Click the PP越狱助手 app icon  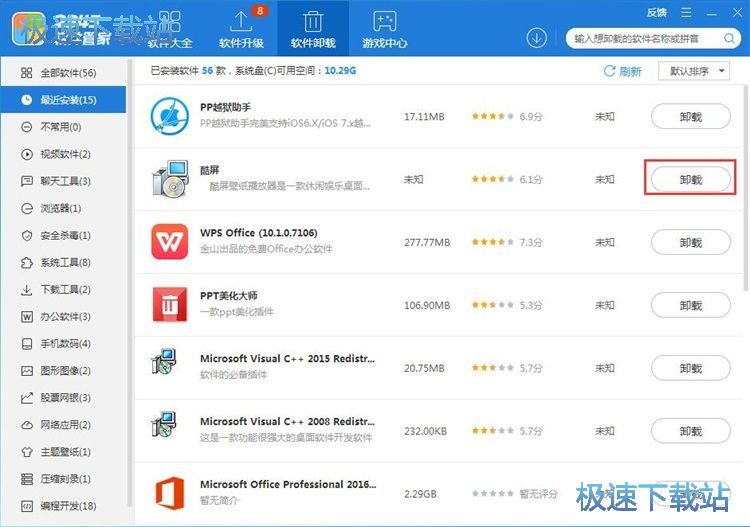(x=169, y=116)
